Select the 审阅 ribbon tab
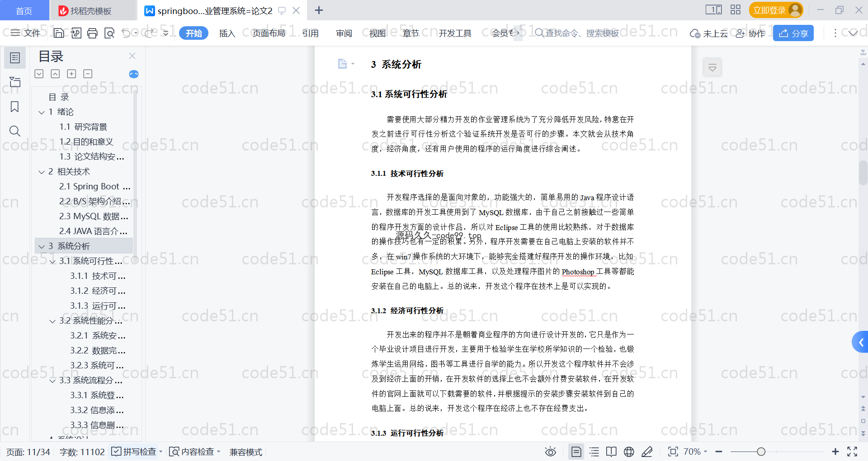 click(344, 33)
